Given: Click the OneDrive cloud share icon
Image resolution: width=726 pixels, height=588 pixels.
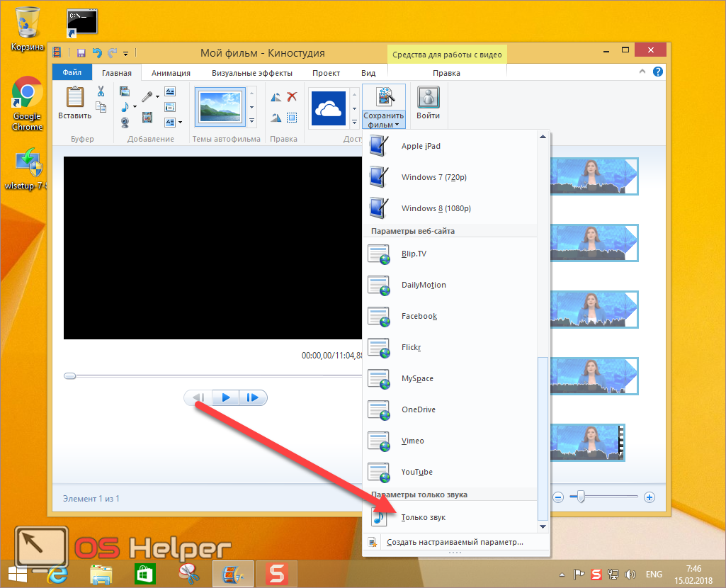Looking at the screenshot, I should click(327, 108).
